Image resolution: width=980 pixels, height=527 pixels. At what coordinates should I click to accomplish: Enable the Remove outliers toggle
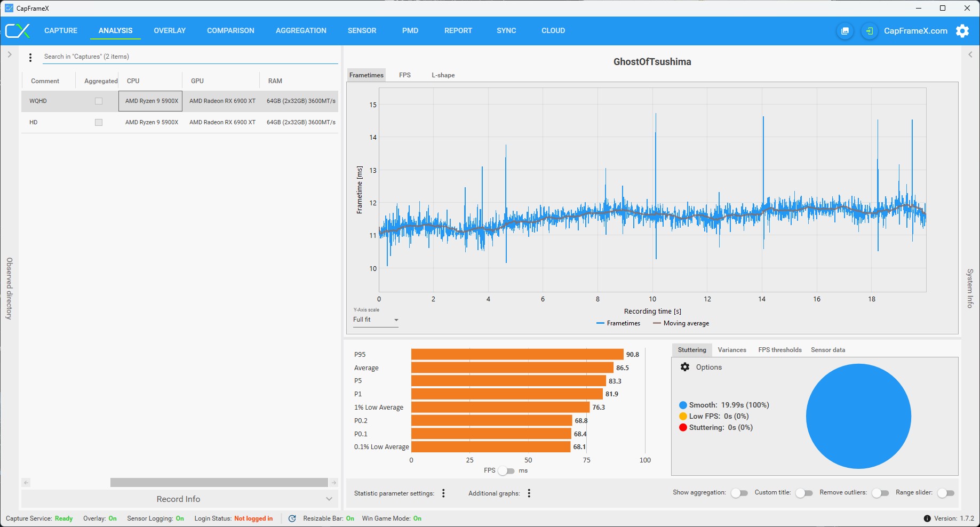click(x=880, y=493)
